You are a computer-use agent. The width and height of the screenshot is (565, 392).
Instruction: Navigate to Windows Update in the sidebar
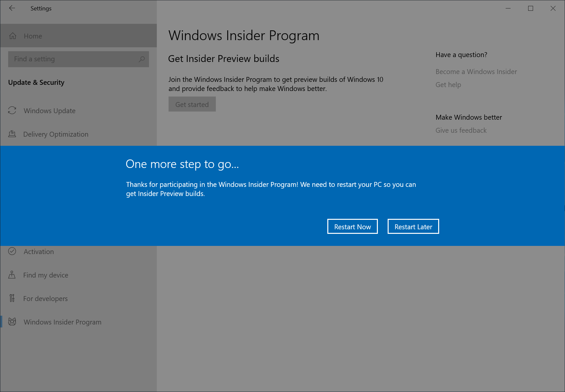pos(49,111)
